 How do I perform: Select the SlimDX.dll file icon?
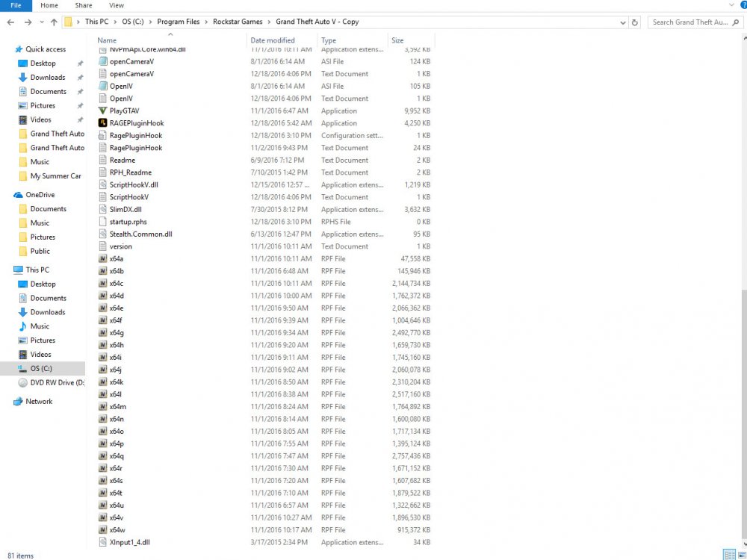pos(102,209)
